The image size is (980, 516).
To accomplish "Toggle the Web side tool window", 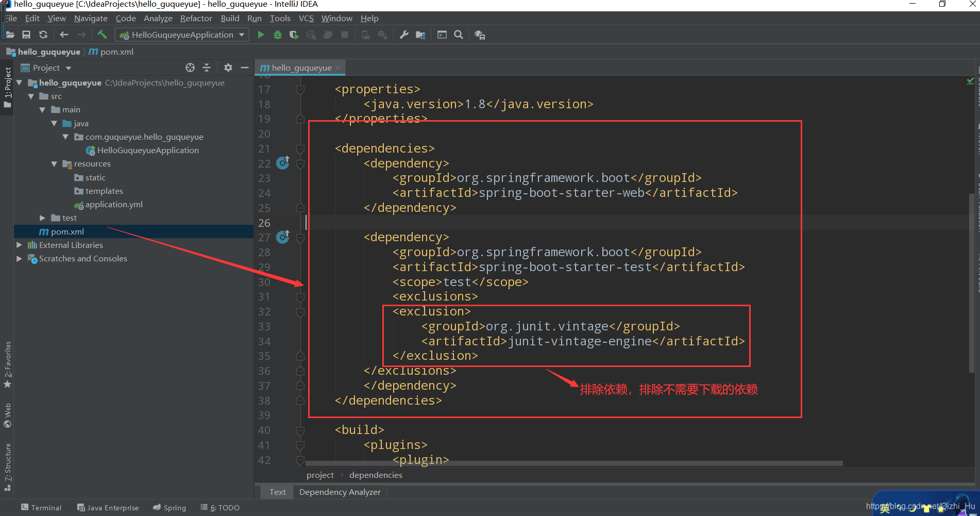I will click(x=7, y=415).
